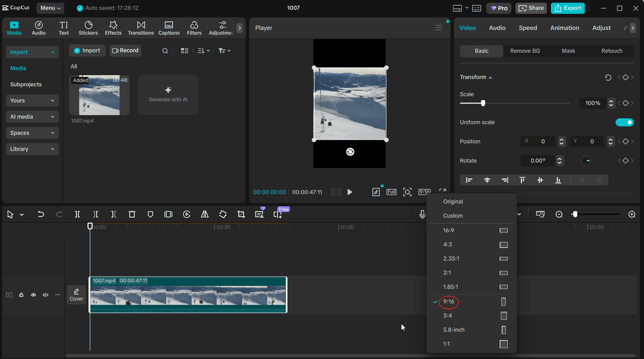The width and height of the screenshot is (644, 359).
Task: Select the Crop tool icon
Action: [241, 214]
